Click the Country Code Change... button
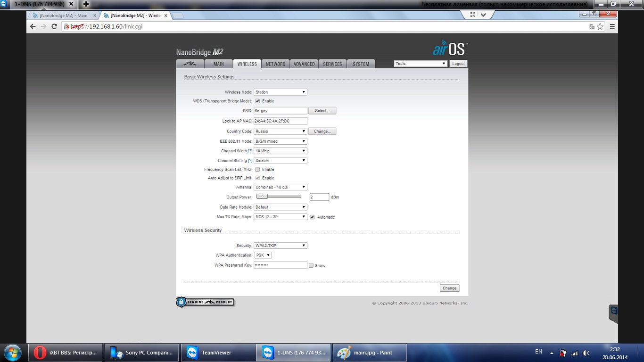This screenshot has height=362, width=644. (322, 132)
